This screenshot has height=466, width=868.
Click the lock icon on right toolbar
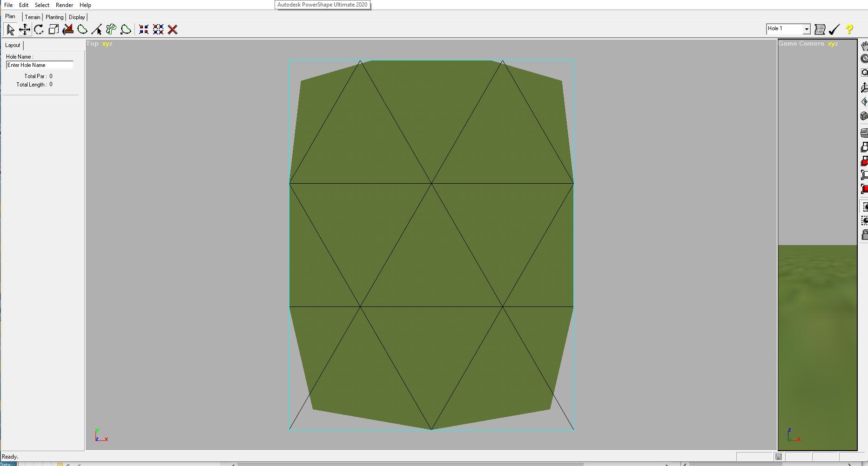tap(864, 234)
